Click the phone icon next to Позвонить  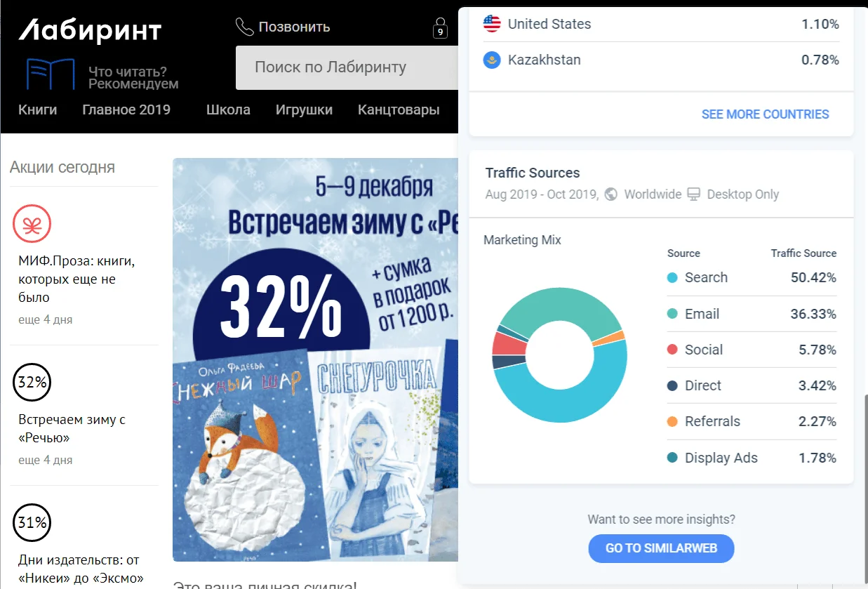[244, 27]
